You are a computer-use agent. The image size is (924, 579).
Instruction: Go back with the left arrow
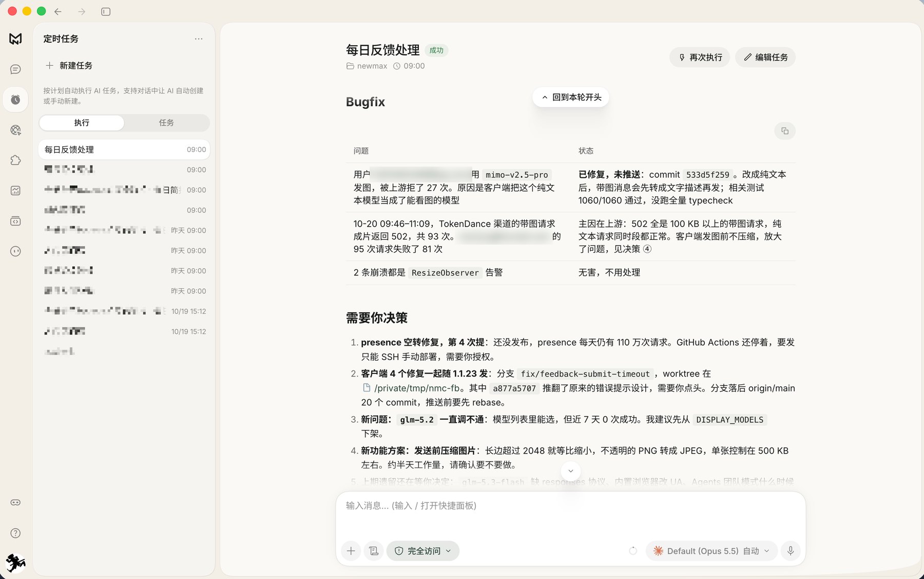tap(58, 11)
